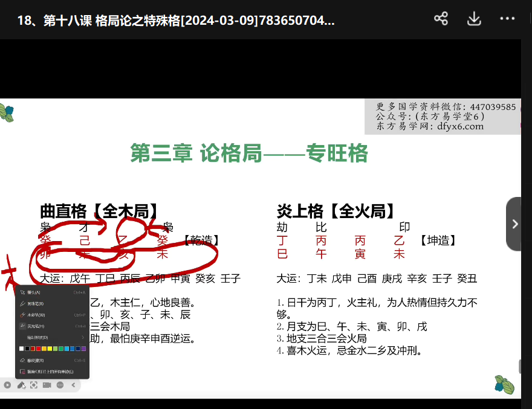Open the three-dot more options menu at top
Image resolution: width=532 pixels, height=409 pixels.
pos(507,19)
